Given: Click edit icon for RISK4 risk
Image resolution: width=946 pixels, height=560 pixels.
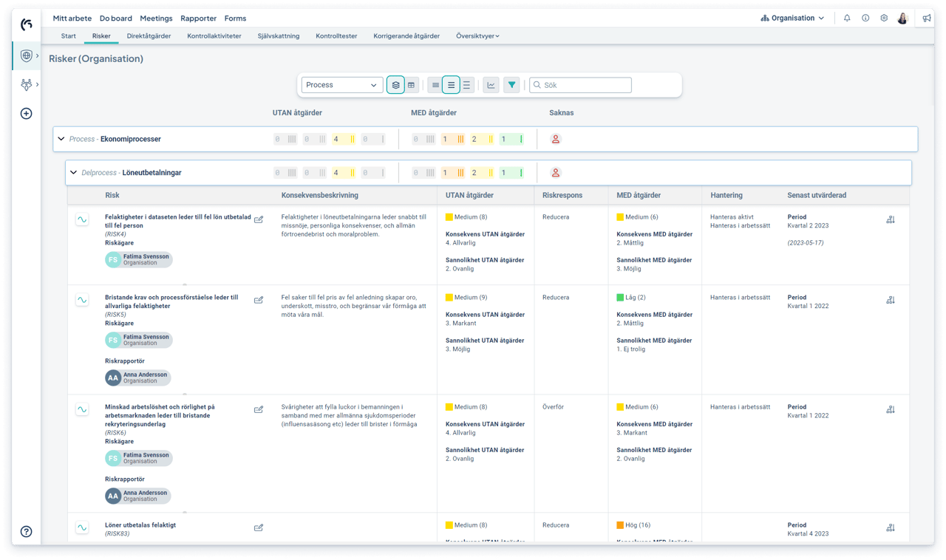Looking at the screenshot, I should tap(259, 219).
